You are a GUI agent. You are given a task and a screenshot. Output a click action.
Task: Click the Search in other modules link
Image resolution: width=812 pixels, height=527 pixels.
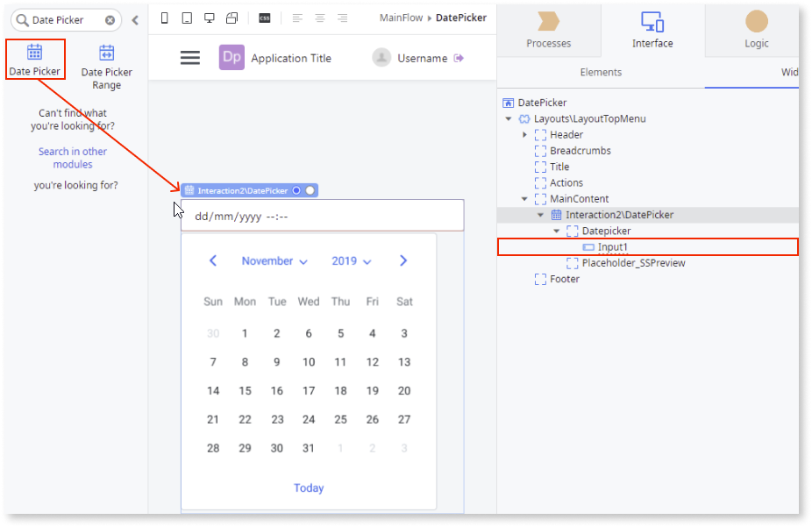click(x=72, y=158)
